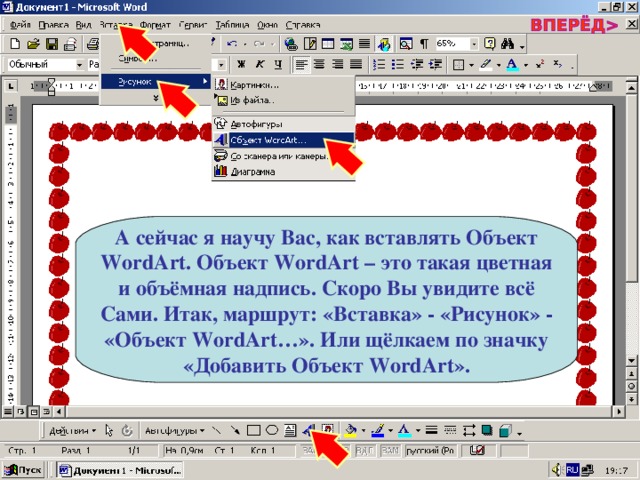
Task: Open Line Style in Drawing toolbar
Action: [431, 430]
